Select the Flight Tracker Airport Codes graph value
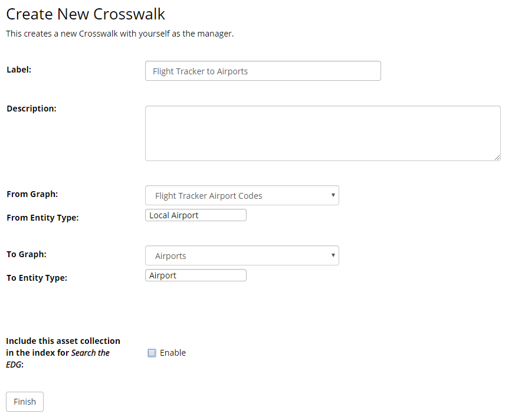The image size is (515, 420). coord(208,195)
